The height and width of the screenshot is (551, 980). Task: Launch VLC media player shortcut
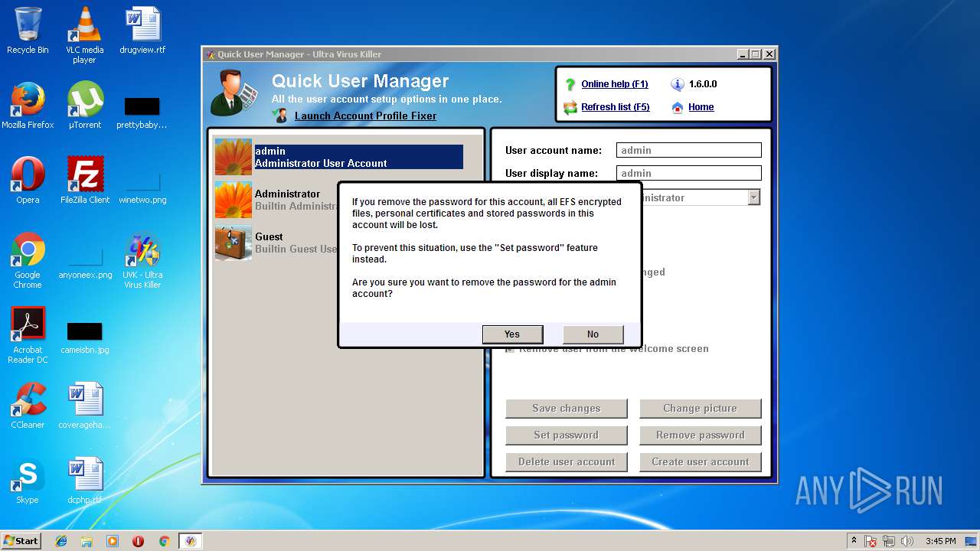click(x=84, y=35)
